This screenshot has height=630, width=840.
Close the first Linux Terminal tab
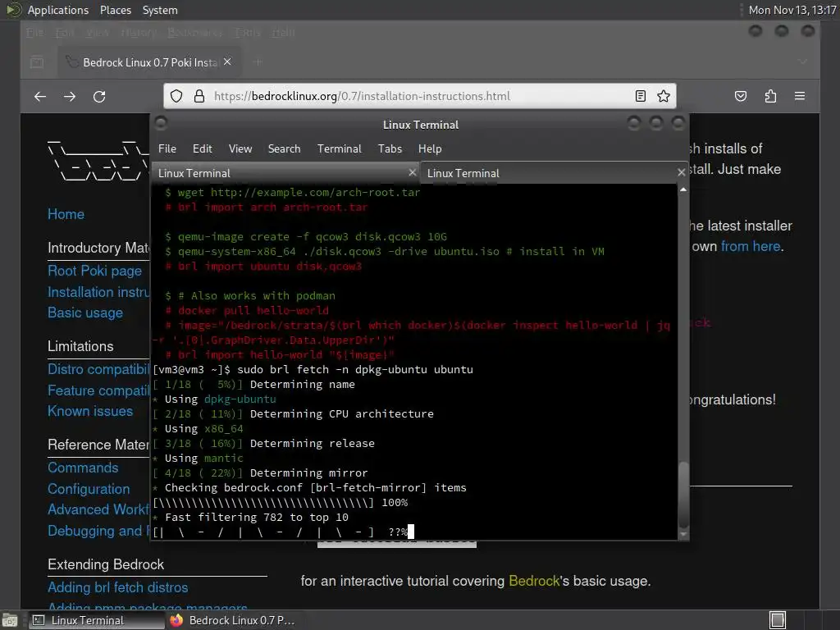tap(412, 172)
